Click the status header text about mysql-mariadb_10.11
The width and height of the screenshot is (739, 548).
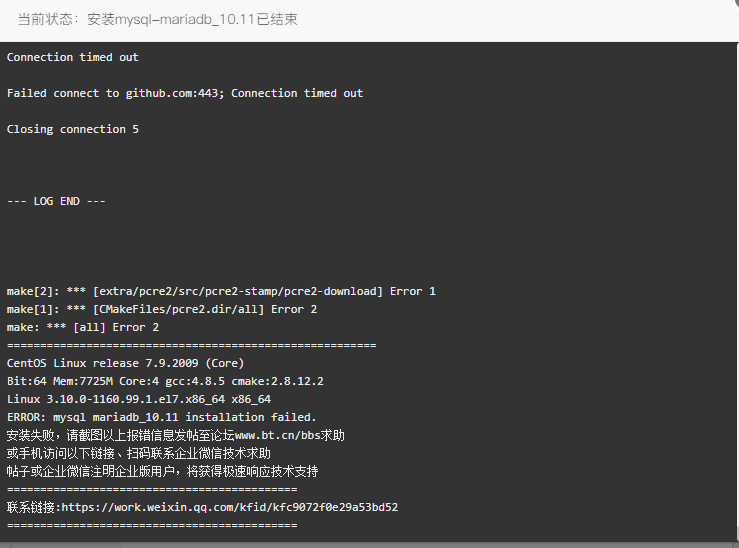tap(158, 19)
